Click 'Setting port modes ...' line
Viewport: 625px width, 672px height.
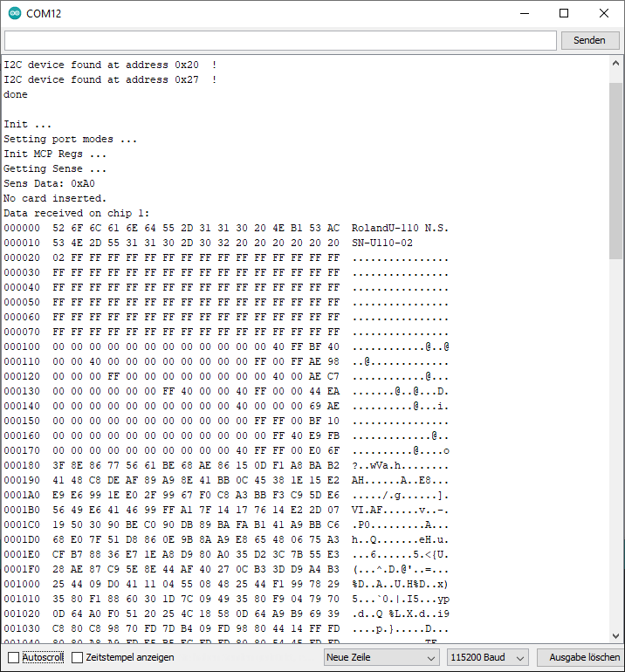pos(71,139)
